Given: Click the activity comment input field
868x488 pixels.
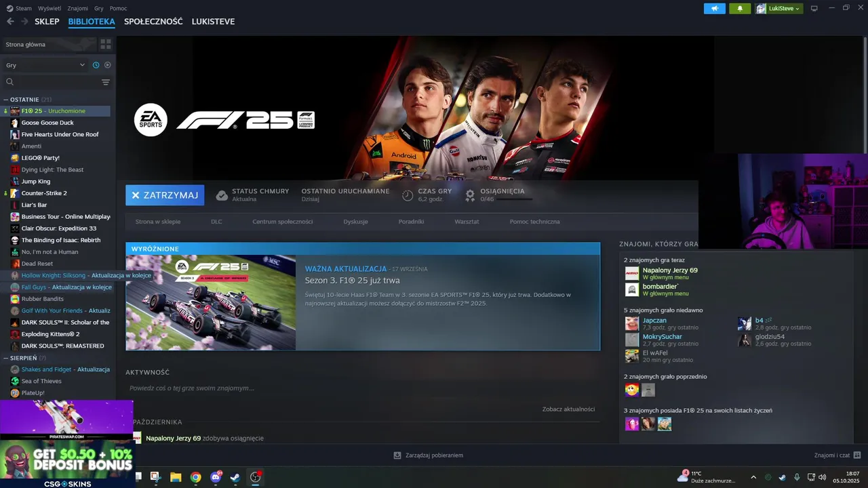Looking at the screenshot, I should (363, 388).
